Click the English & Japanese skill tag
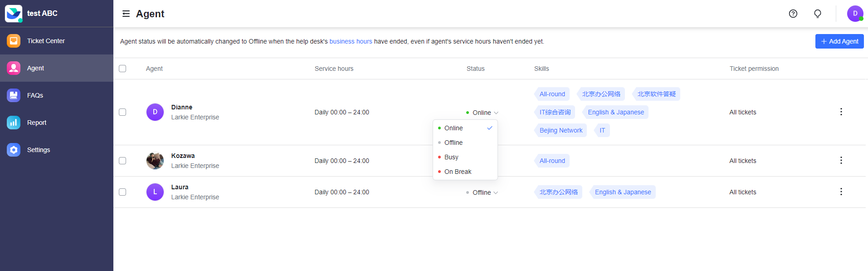868x271 pixels. tap(616, 112)
